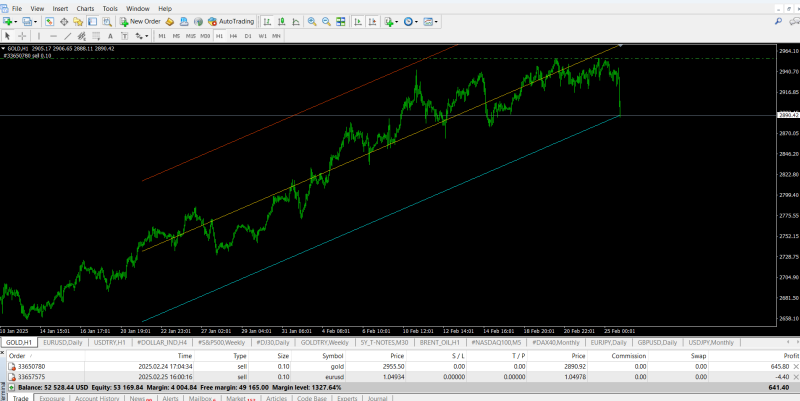Switch chart to candlesticks mode
Image resolution: width=800 pixels, height=401 pixels.
pos(281,21)
